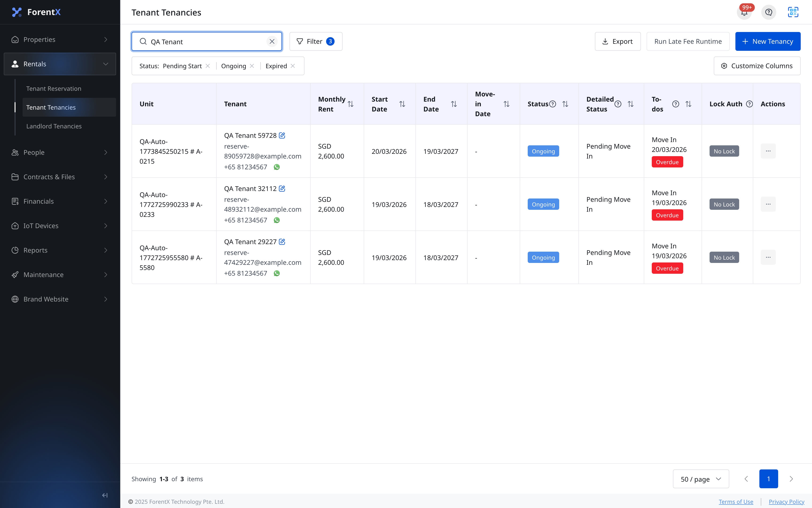812x508 pixels.
Task: Open the Filter button
Action: [316, 41]
